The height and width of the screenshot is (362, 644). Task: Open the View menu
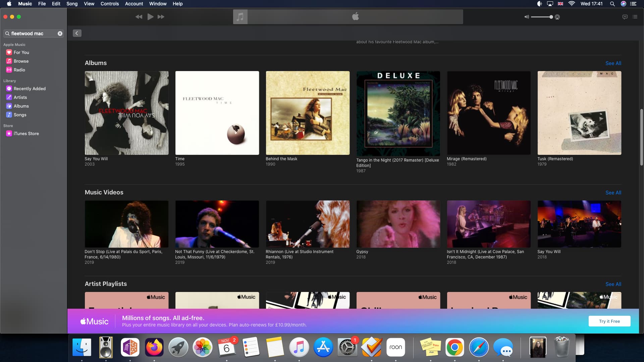[x=89, y=4]
